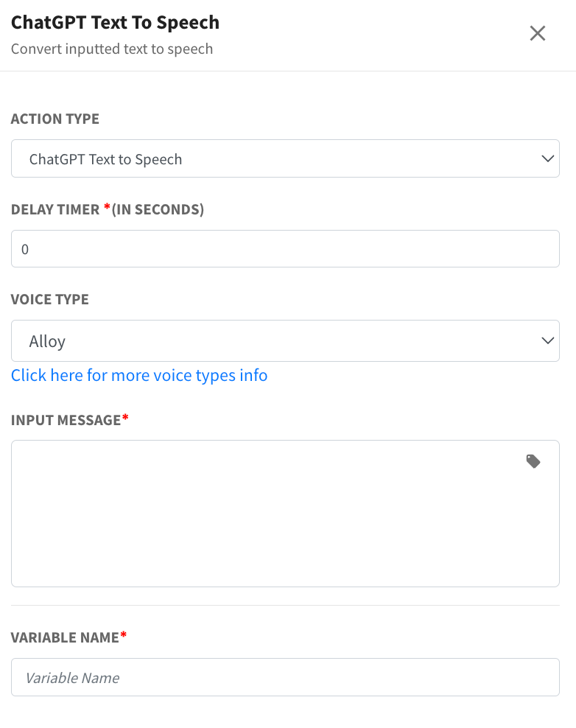Click the chevron arrow of Action Type select
Image resolution: width=576 pixels, height=728 pixels.
tap(548, 158)
